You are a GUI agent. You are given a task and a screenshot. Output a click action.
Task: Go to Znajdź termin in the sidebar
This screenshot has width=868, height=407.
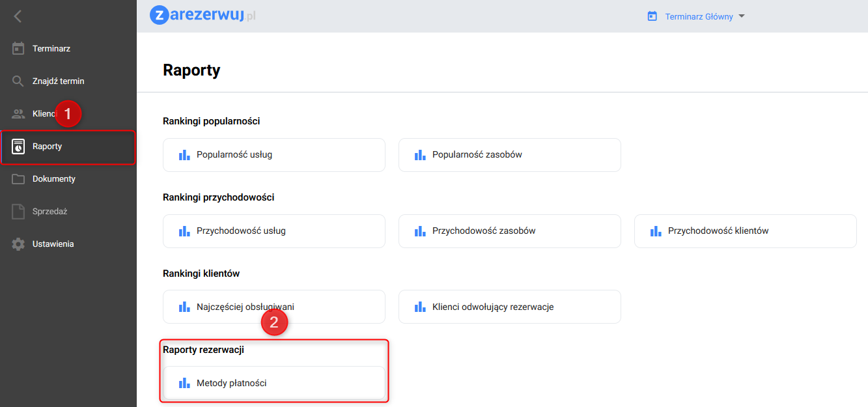point(59,81)
